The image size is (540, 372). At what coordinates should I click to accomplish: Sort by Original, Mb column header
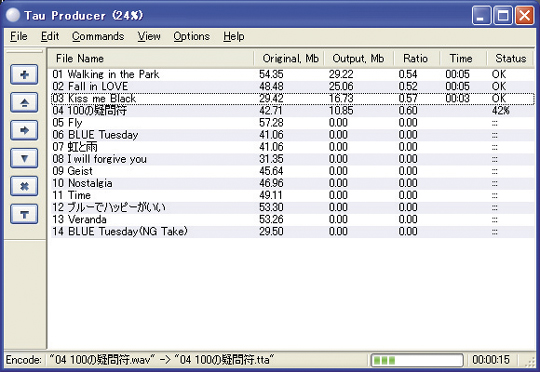click(289, 59)
